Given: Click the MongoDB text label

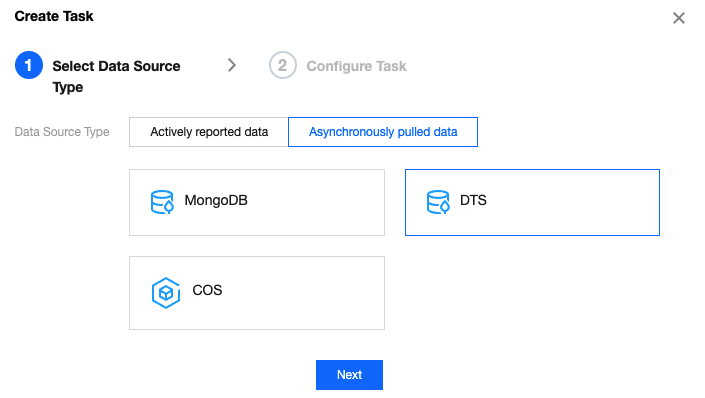Looking at the screenshot, I should coord(216,200).
